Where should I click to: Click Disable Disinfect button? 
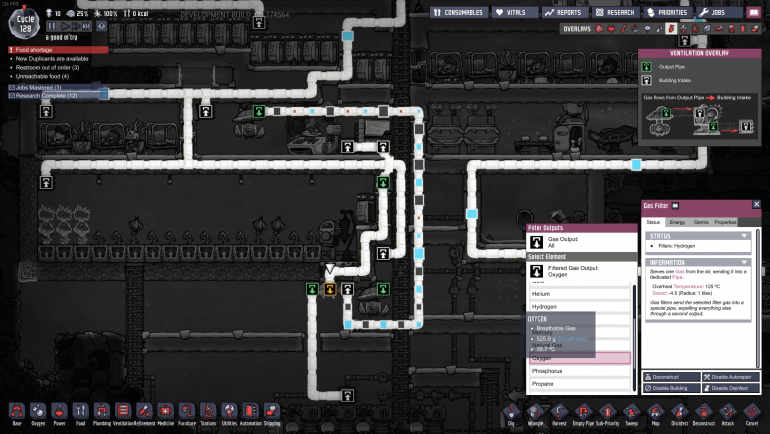[x=730, y=388]
